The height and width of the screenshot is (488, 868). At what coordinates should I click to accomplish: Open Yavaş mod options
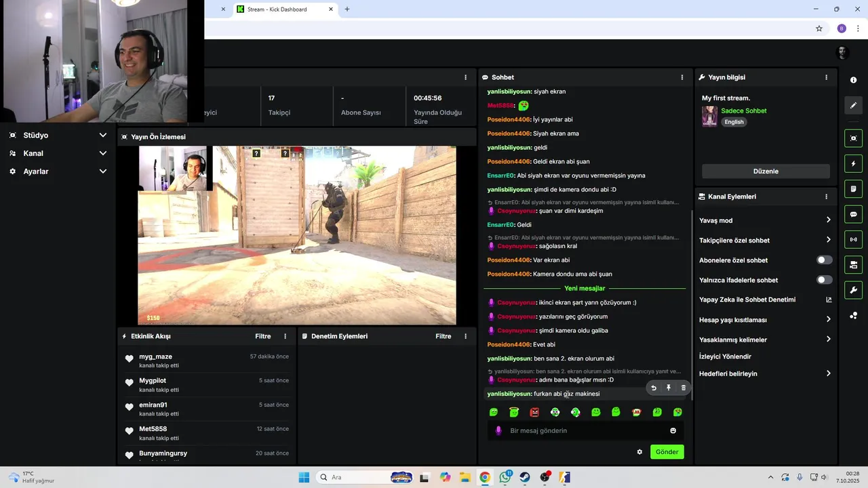point(766,220)
